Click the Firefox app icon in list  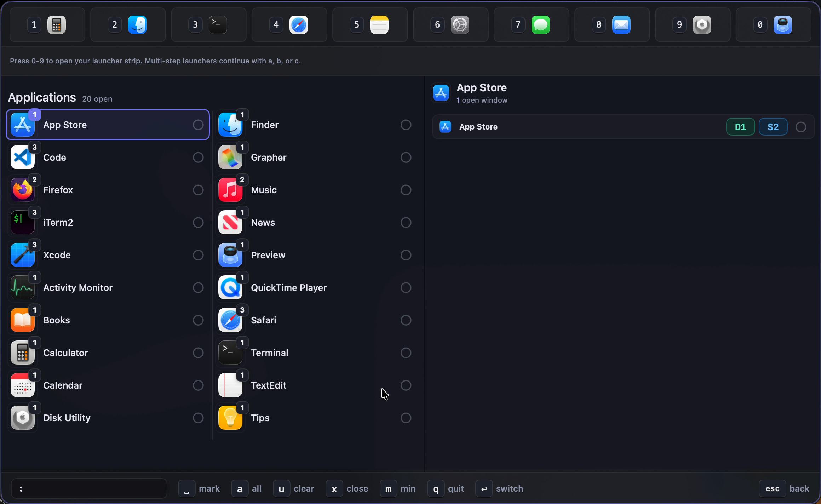coord(23,190)
